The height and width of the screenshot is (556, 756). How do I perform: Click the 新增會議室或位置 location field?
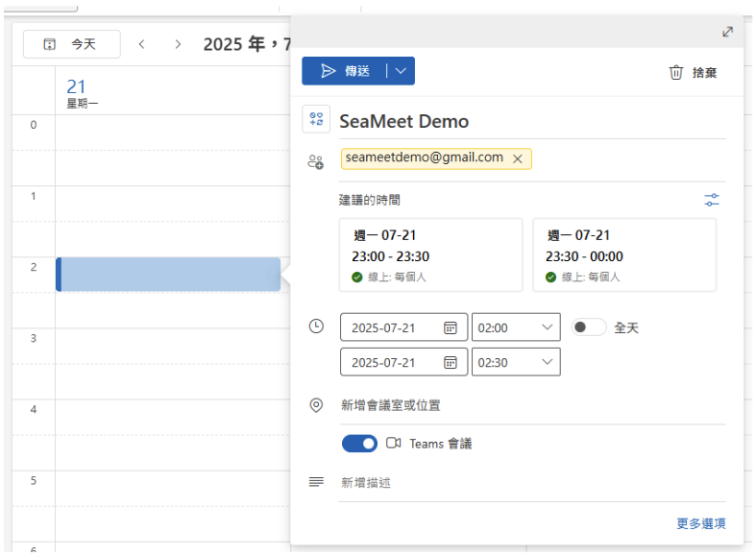(533, 405)
